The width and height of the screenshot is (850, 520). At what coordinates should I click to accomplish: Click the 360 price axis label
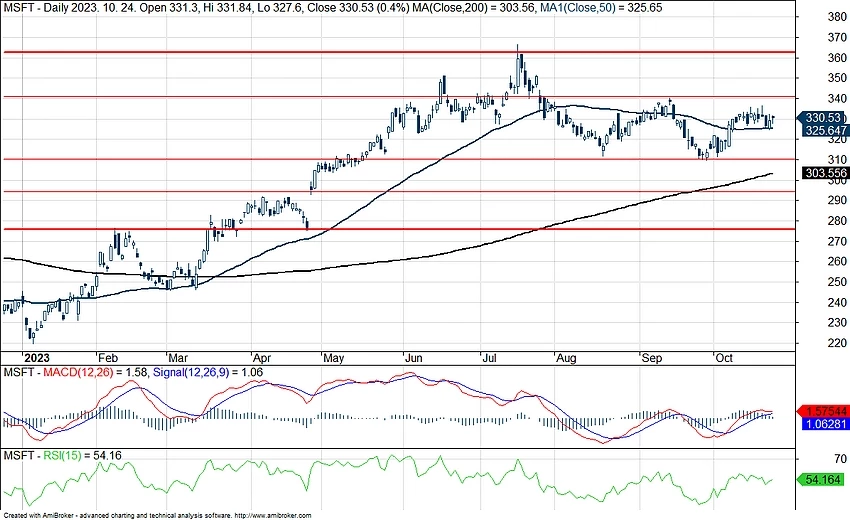pos(838,57)
